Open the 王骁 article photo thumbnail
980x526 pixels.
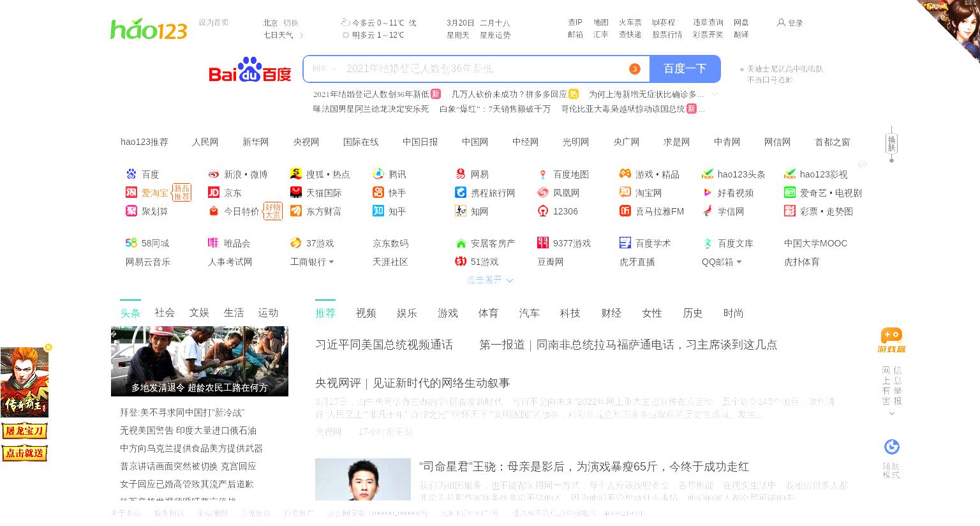click(x=363, y=479)
